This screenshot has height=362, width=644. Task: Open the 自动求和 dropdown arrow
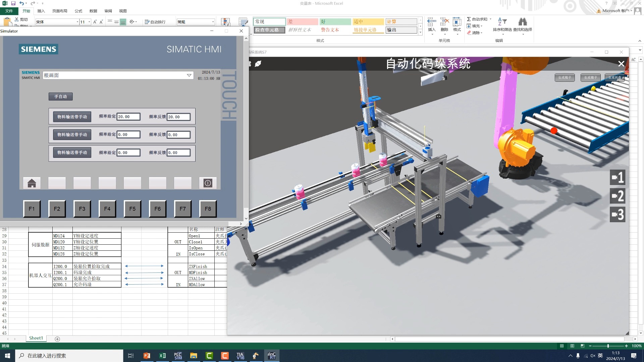click(490, 19)
